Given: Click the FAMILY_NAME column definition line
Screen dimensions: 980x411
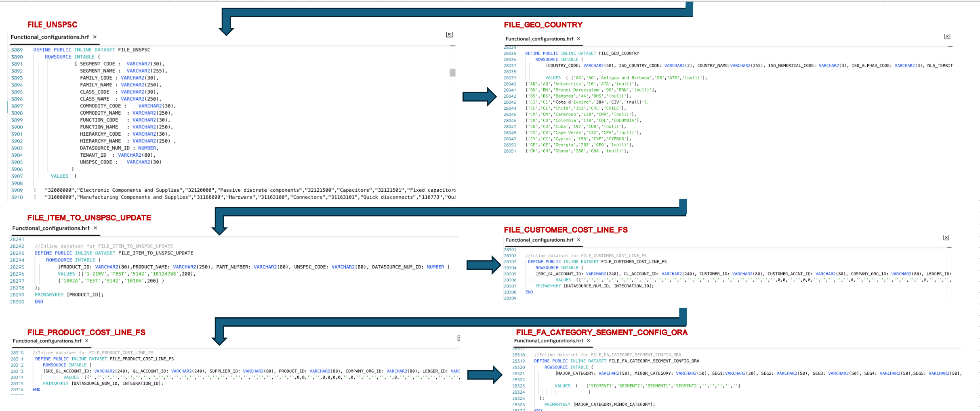Looking at the screenshot, I should tap(121, 85).
